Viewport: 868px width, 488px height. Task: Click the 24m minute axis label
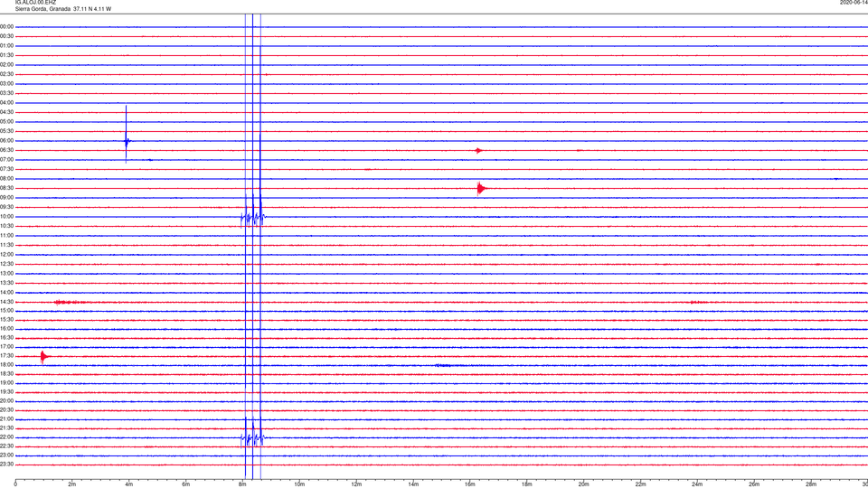(x=697, y=484)
